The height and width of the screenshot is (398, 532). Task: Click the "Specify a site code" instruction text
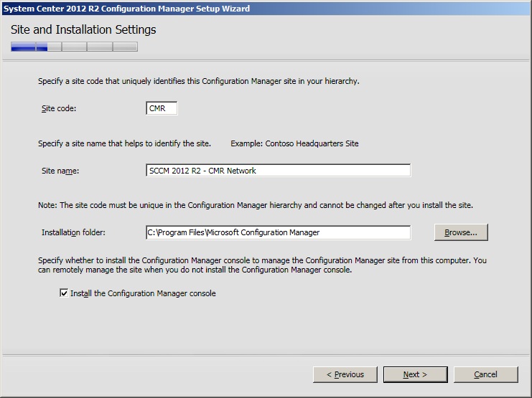[x=198, y=81]
